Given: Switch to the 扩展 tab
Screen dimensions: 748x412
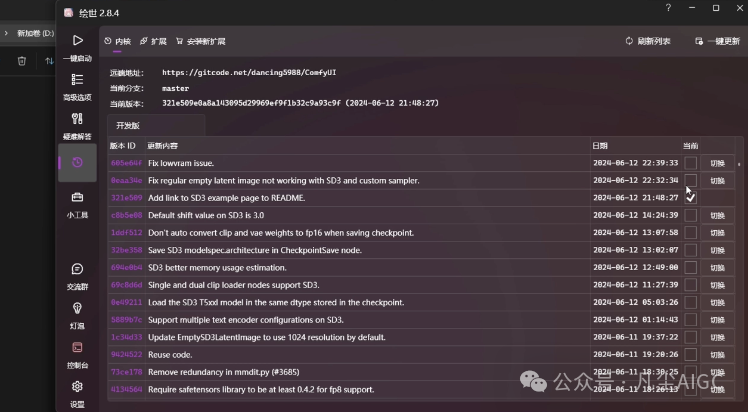Looking at the screenshot, I should [154, 41].
